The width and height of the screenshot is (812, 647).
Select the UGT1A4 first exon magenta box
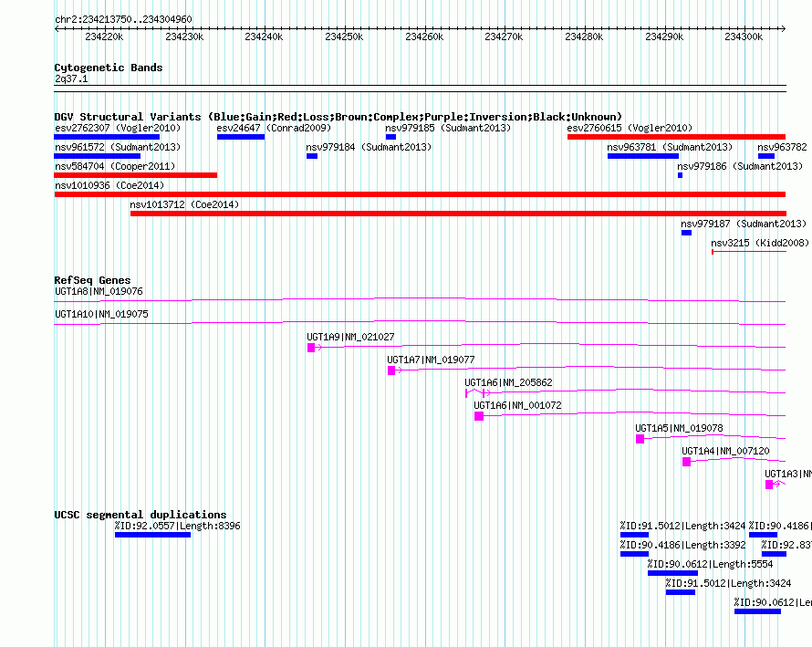[x=687, y=462]
